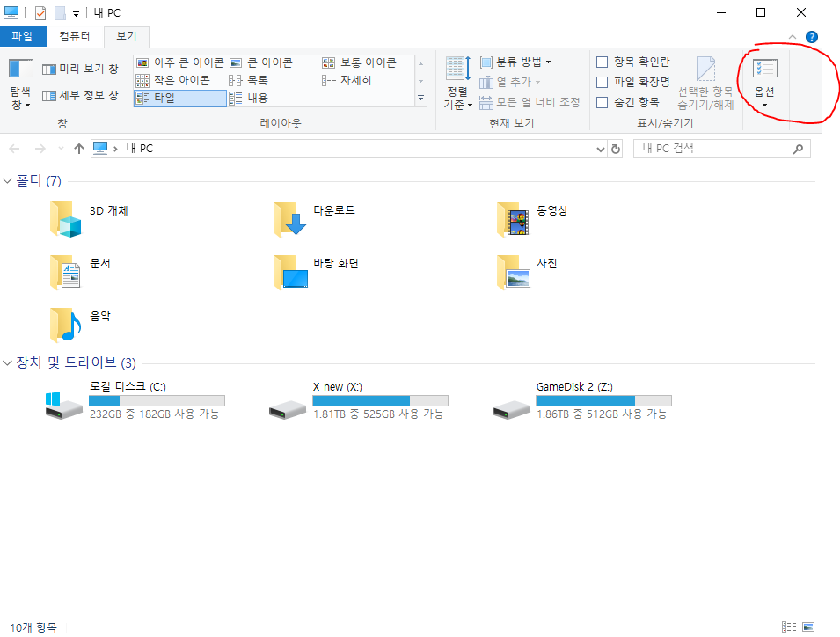Click the X: drive usage bar
The height and width of the screenshot is (637, 840).
[x=380, y=400]
